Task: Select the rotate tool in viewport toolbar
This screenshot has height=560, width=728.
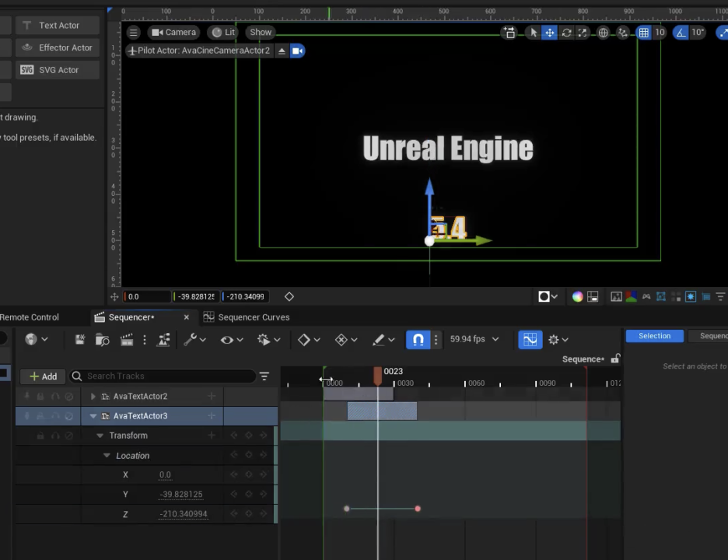Action: [x=566, y=33]
